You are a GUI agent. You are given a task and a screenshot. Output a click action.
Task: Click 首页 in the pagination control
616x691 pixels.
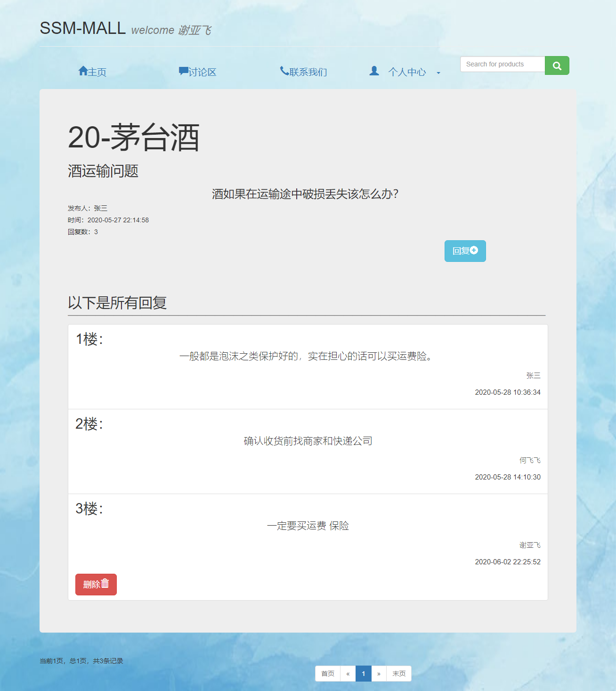pyautogui.click(x=327, y=674)
